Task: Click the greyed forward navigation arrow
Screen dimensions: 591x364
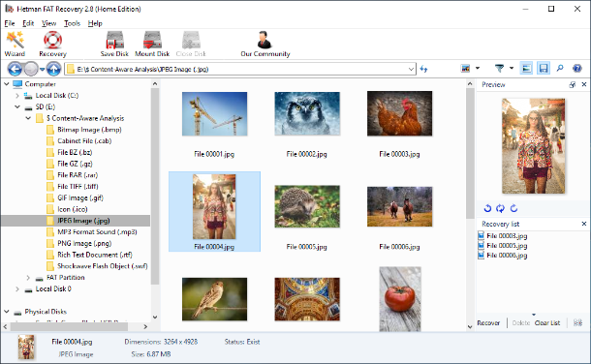Action: (31, 69)
